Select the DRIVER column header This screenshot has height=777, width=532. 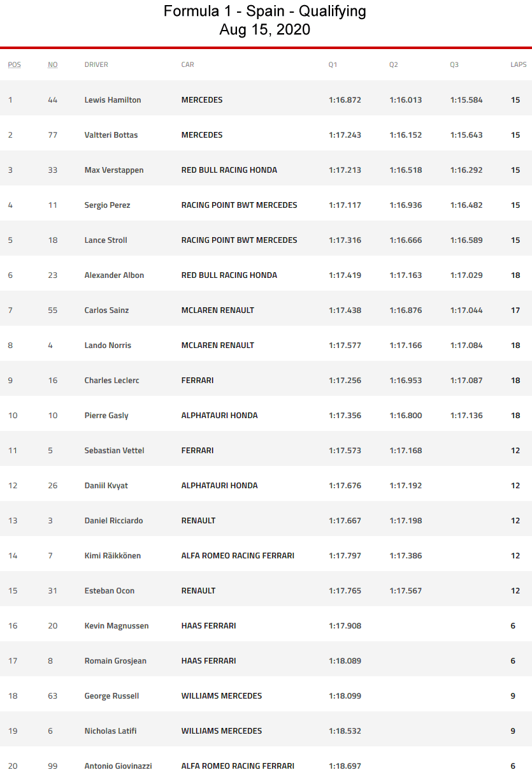pyautogui.click(x=96, y=64)
